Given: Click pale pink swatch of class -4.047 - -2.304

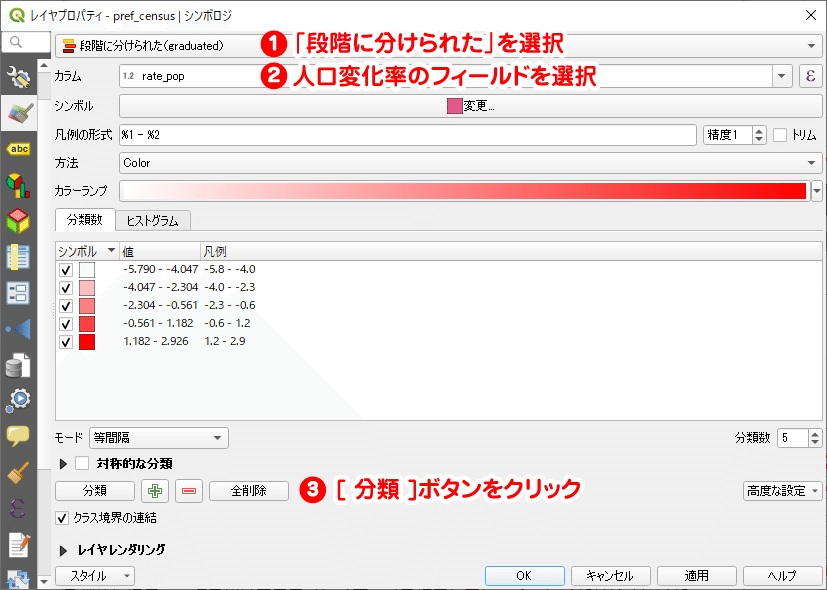Looking at the screenshot, I should click(x=87, y=288).
